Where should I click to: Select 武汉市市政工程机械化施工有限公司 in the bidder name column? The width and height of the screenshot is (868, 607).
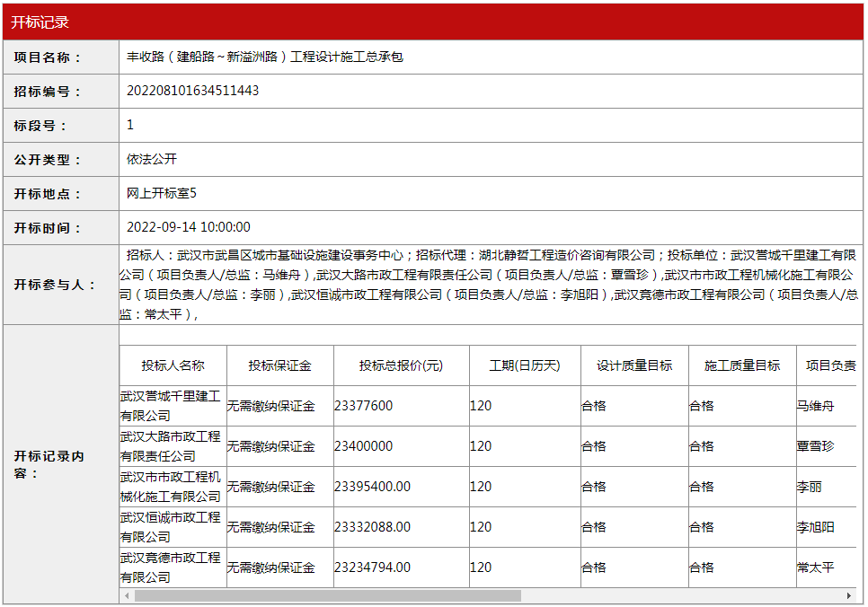[x=171, y=487]
